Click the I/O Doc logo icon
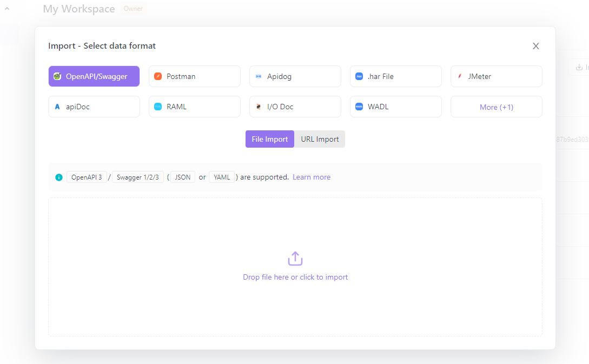The width and height of the screenshot is (589, 364). [x=259, y=107]
